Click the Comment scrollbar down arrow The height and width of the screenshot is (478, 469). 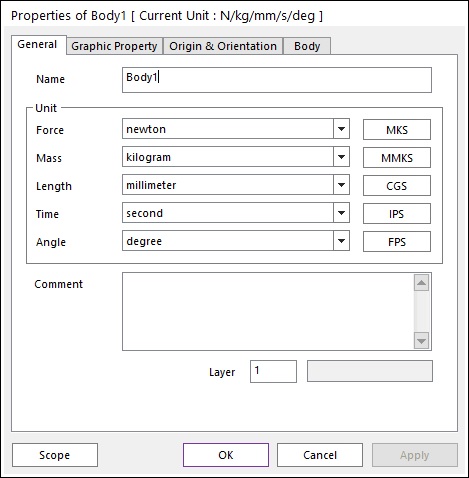click(x=421, y=341)
